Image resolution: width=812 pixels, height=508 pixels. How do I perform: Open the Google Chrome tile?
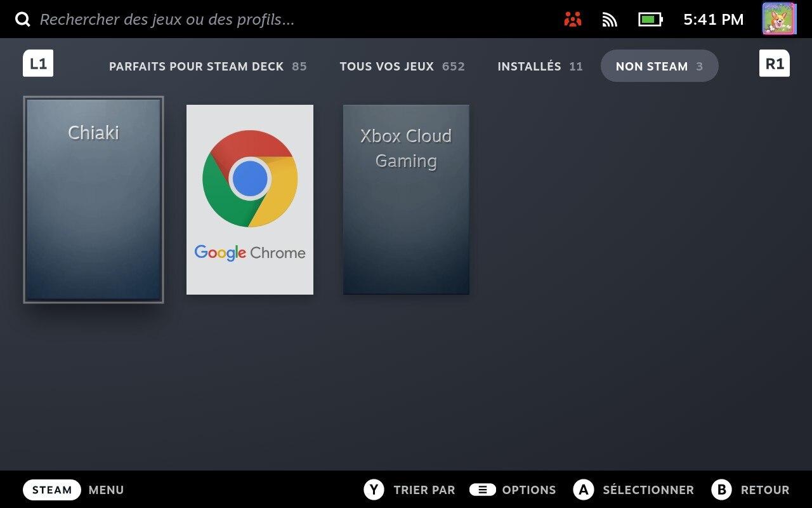(250, 199)
